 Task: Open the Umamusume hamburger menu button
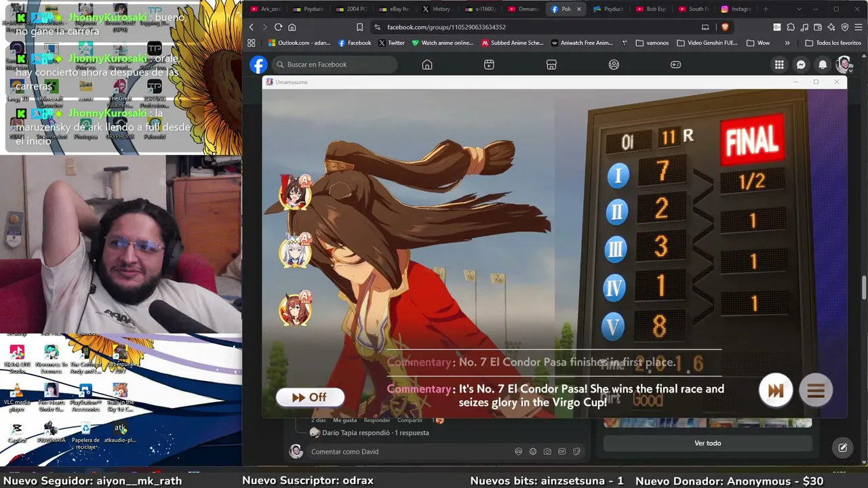point(816,390)
